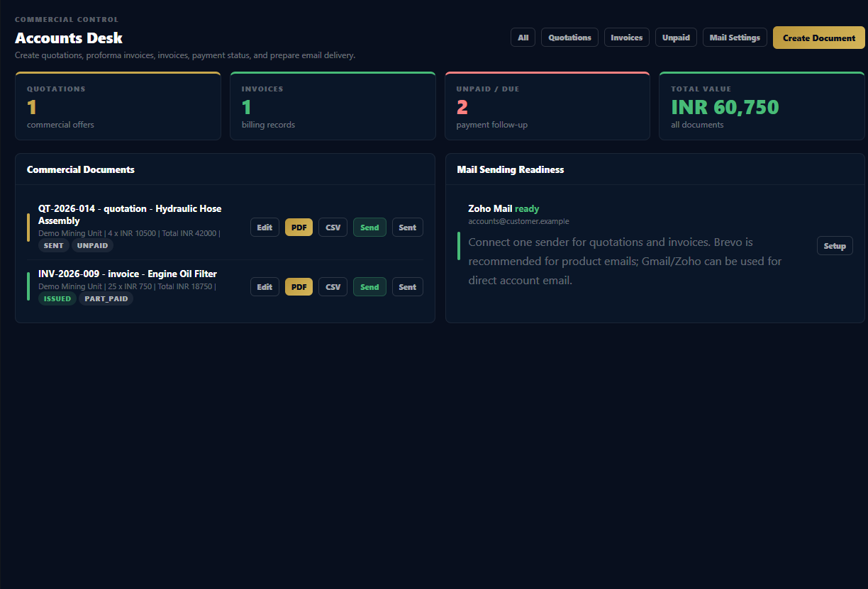
Task: Click the 4 x INR 10500 detail line
Action: coord(129,233)
